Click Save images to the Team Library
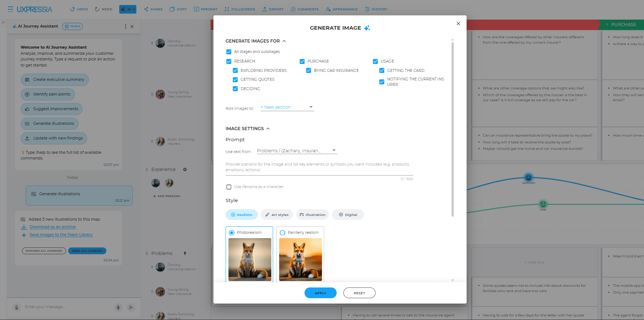Viewport: 644px width, 320px height. click(x=61, y=235)
